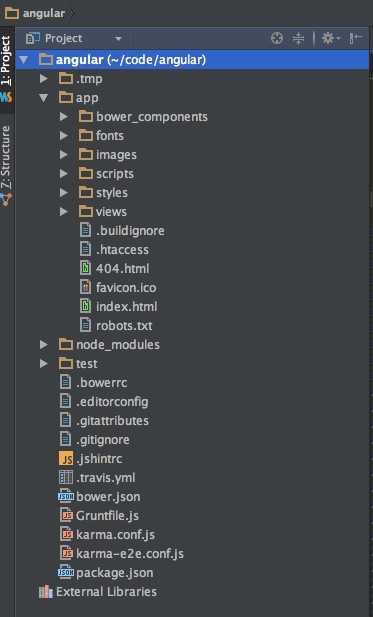Click the 404.html file icon
The height and width of the screenshot is (617, 373).
tap(85, 269)
